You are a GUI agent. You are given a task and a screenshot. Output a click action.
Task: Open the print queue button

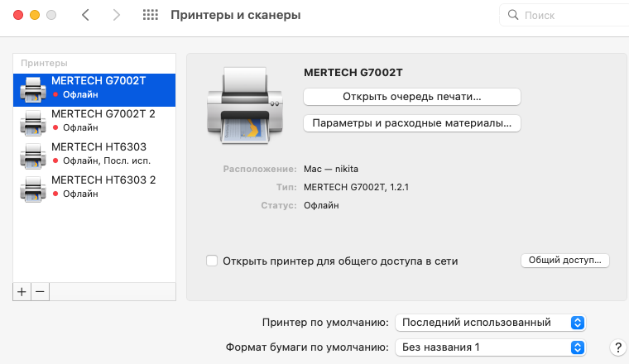tap(412, 97)
